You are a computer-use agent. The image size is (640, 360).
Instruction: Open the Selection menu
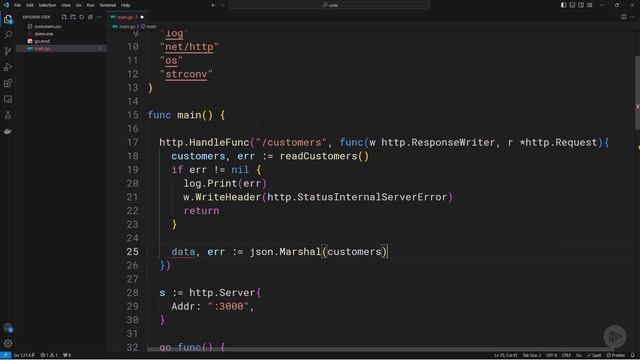47,5
